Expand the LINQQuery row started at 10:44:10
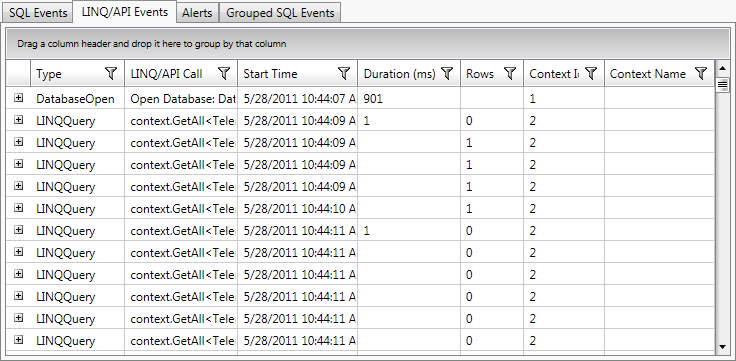The width and height of the screenshot is (736, 361). click(18, 207)
